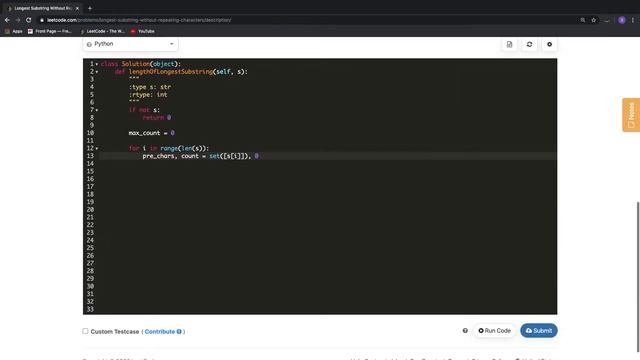The image size is (640, 360).
Task: Click line number 33 in the gutter
Action: point(90,309)
